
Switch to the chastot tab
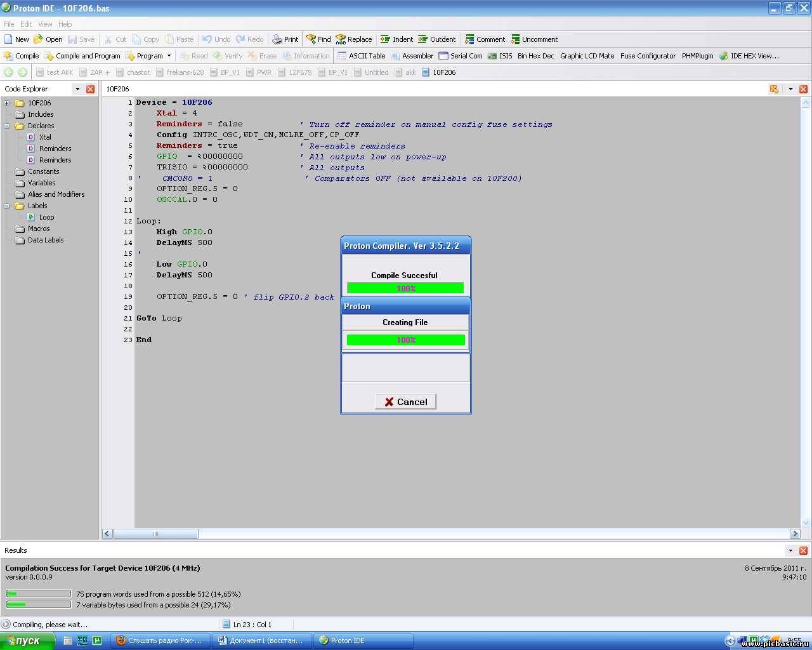(133, 72)
